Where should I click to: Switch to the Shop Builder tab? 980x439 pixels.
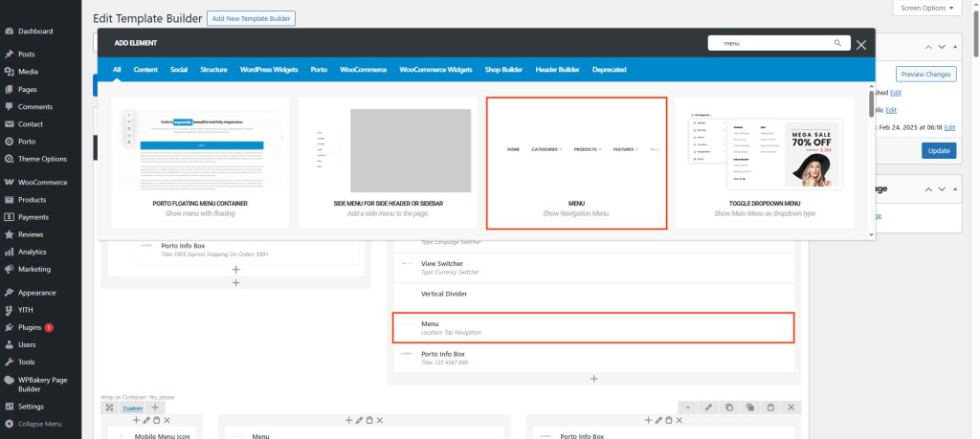(x=503, y=70)
